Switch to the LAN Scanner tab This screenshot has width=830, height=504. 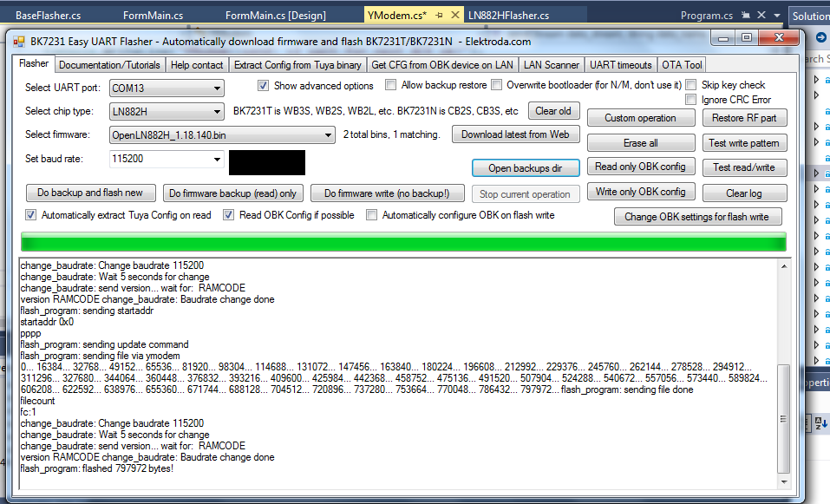tap(552, 65)
